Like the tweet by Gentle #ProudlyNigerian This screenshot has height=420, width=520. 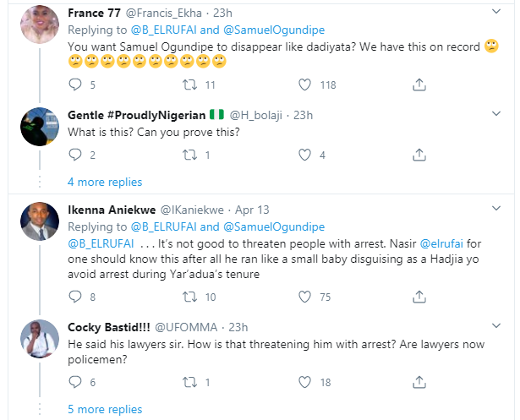tap(305, 155)
